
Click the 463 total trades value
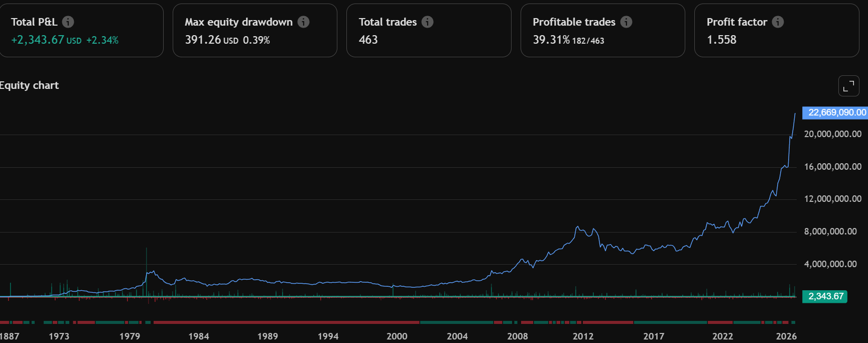pyautogui.click(x=368, y=40)
